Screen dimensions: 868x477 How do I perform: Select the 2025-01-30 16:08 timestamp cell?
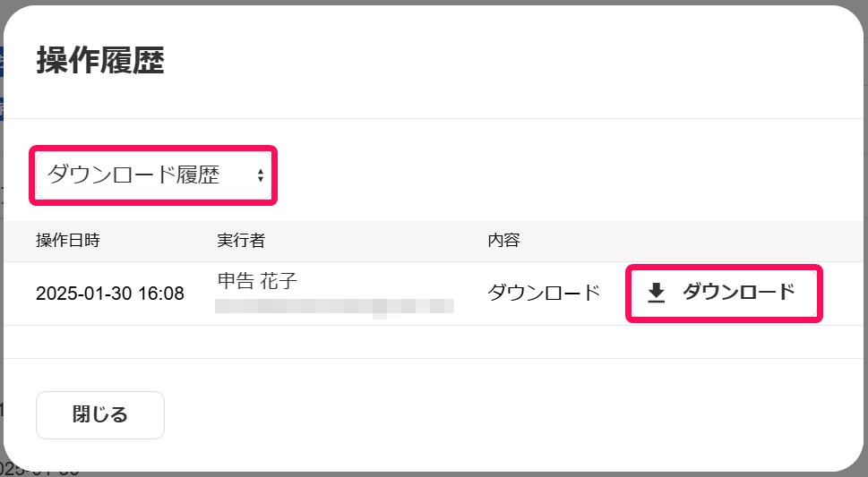[110, 294]
